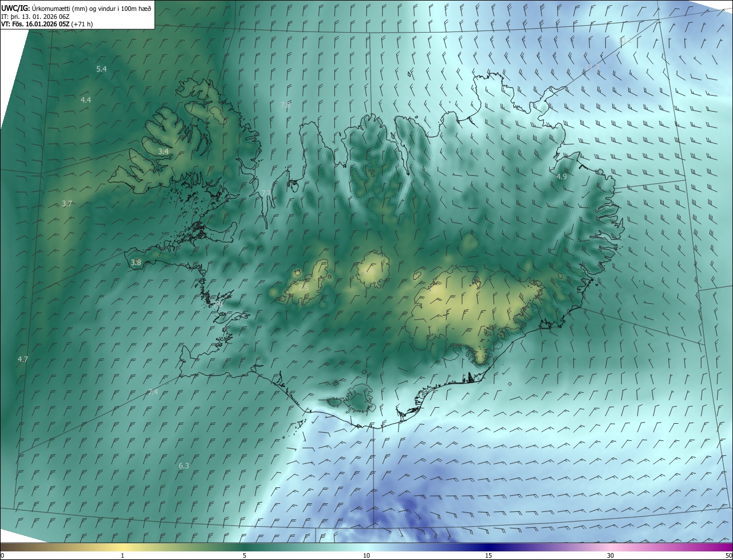Click the 7.8 value north of Iceland
Image resolution: width=733 pixels, height=560 pixels.
pos(285,105)
